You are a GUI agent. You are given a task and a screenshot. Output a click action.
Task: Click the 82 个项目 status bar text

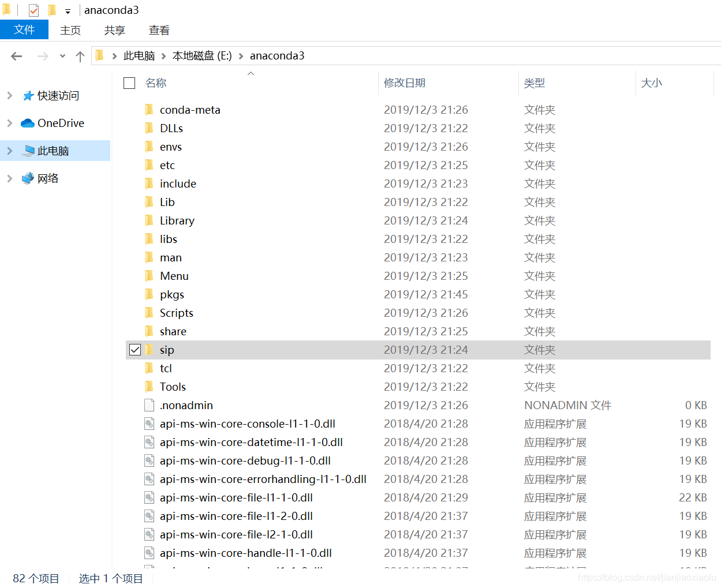(x=36, y=578)
